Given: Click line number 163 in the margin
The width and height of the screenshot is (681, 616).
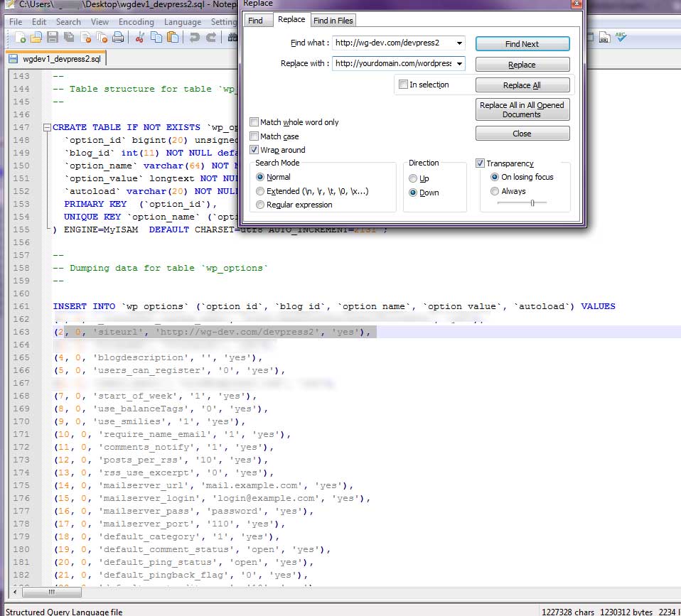Looking at the screenshot, I should [x=21, y=332].
